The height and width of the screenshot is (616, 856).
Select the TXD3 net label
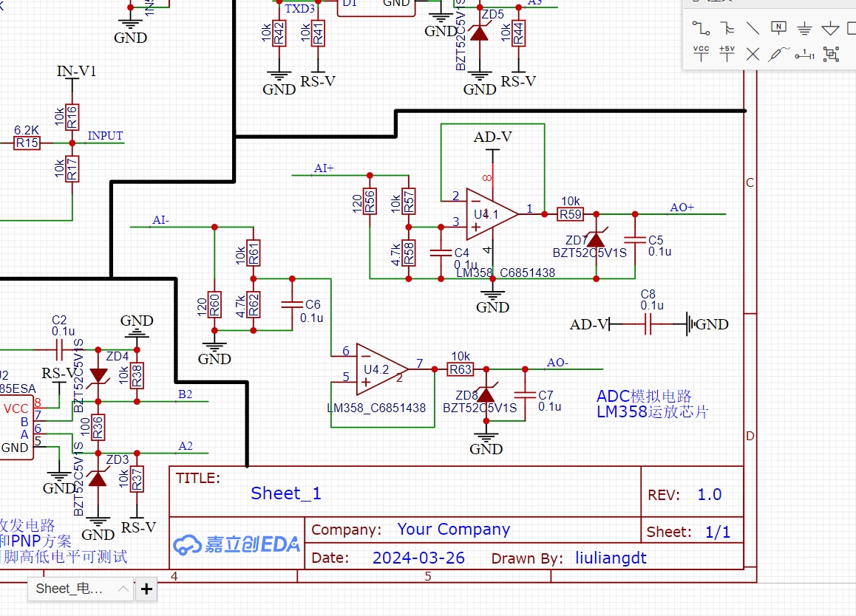(299, 9)
